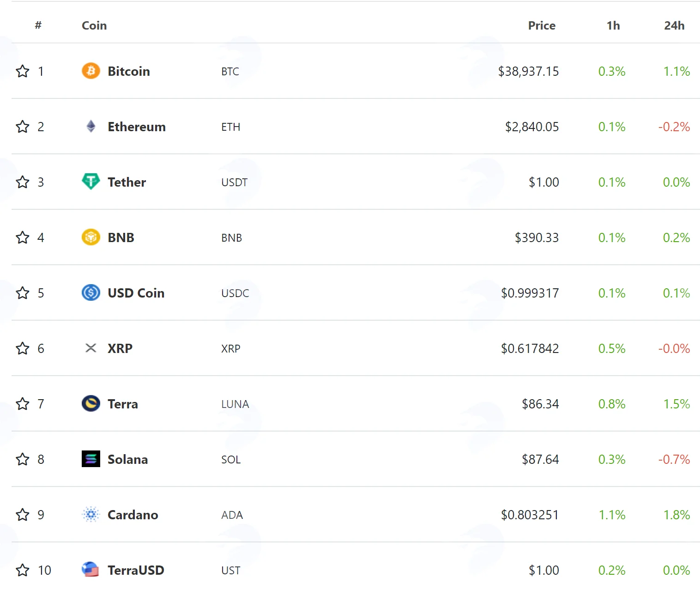700x596 pixels.
Task: Click the Ethereum diamond icon
Action: click(91, 127)
